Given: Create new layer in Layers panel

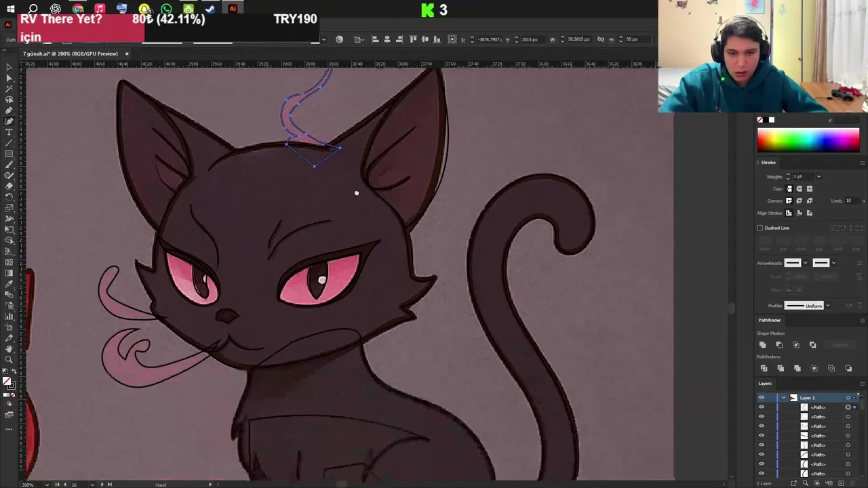Looking at the screenshot, I should point(841,483).
